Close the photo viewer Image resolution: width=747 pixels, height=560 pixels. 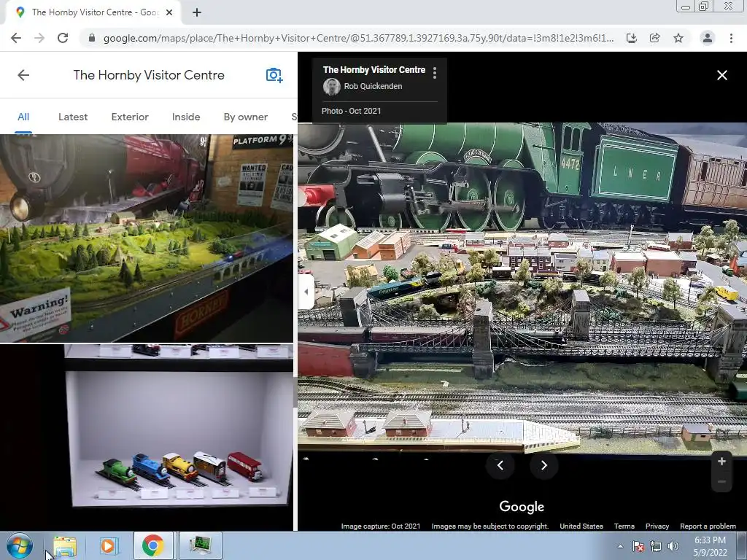click(721, 75)
